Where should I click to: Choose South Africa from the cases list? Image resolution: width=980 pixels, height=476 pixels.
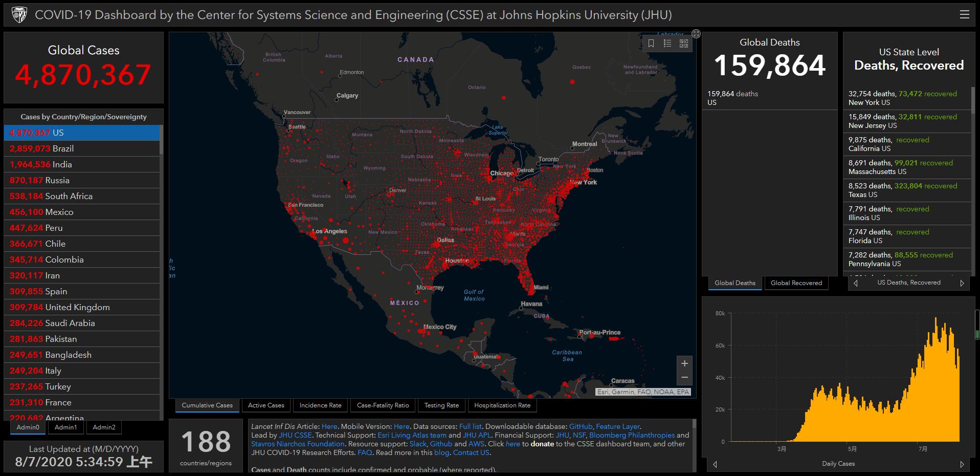[82, 196]
